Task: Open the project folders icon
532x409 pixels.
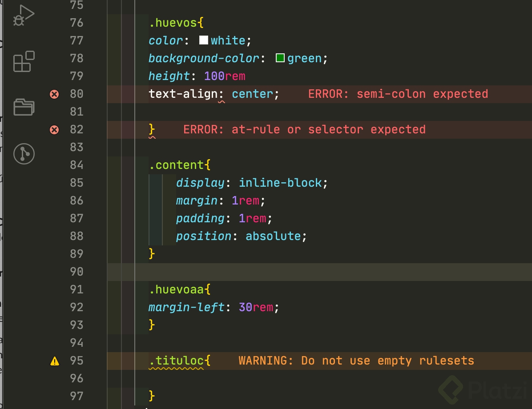Action: [x=24, y=107]
